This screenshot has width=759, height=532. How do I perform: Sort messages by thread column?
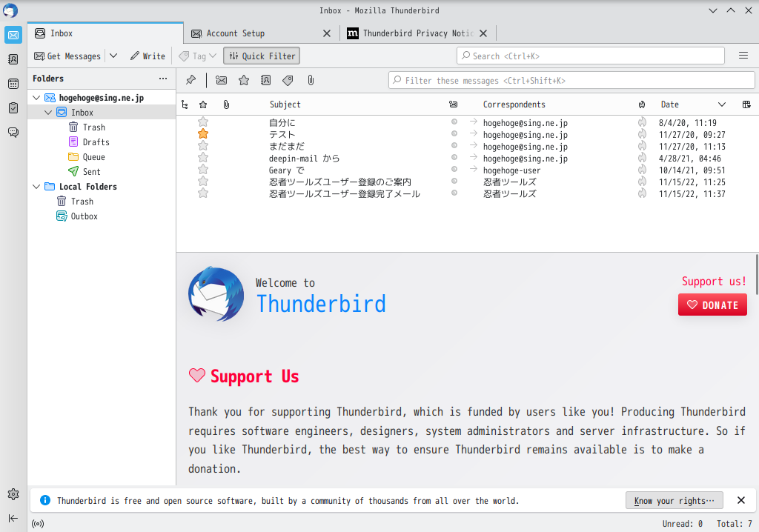coord(185,104)
